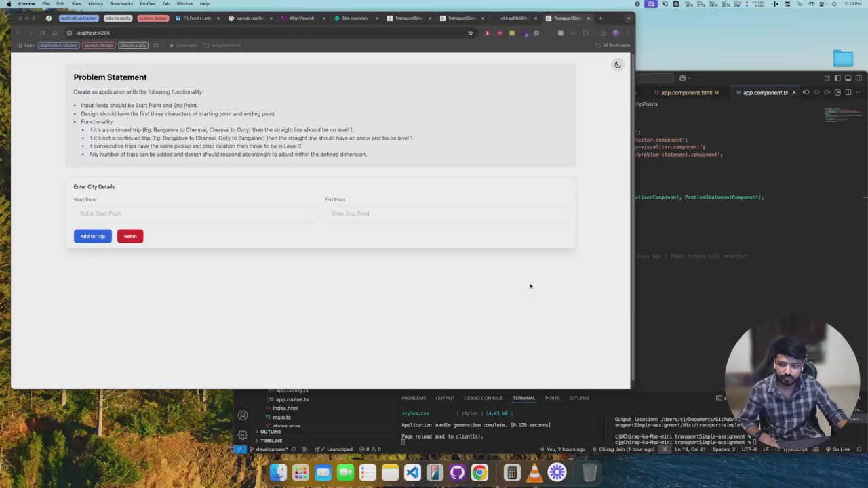Viewport: 868px width, 488px height.
Task: Focus the End Point input field
Action: click(446, 213)
